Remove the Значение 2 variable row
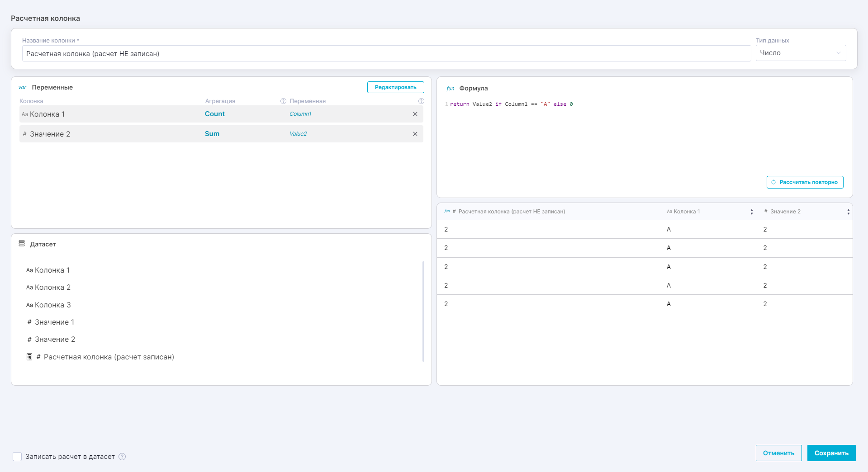Screen dimensions: 868x472 (x=415, y=134)
